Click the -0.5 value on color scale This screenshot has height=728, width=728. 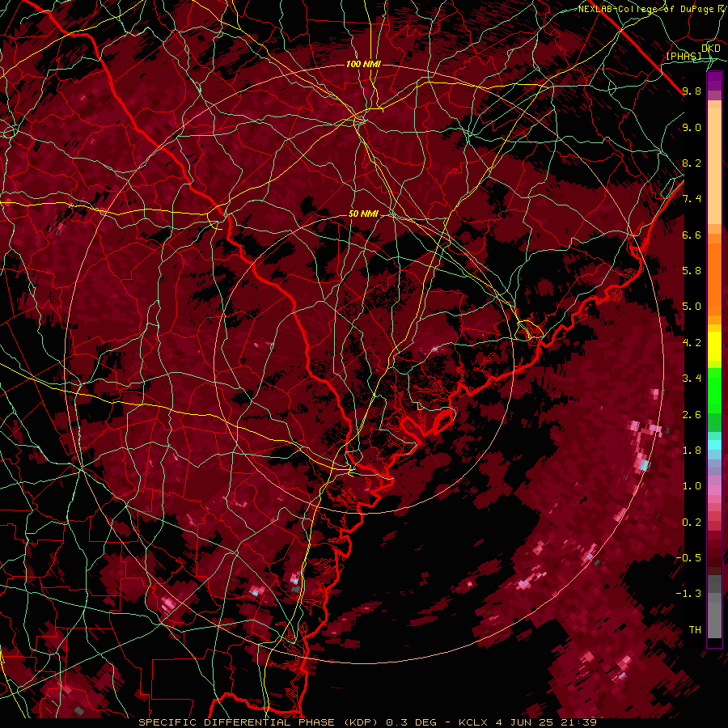pyautogui.click(x=688, y=558)
